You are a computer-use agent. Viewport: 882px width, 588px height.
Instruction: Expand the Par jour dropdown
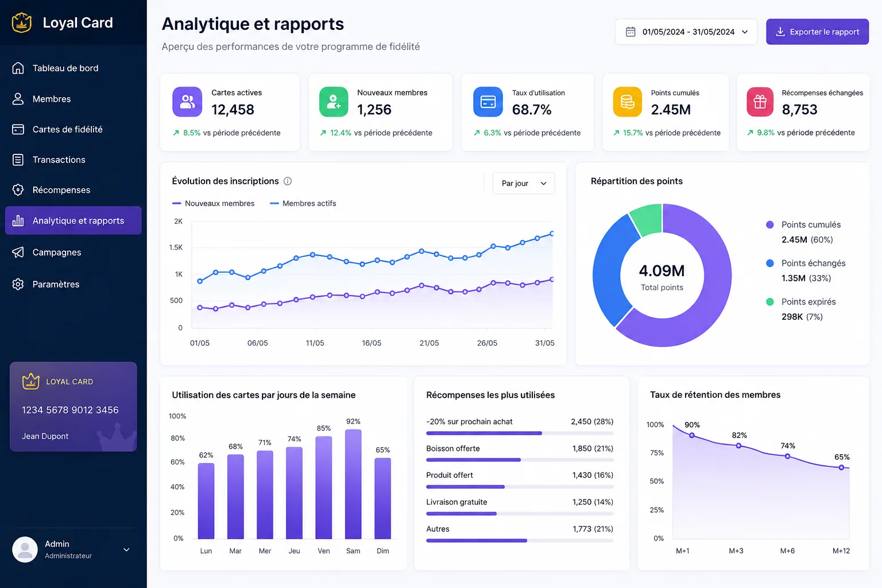tap(524, 183)
